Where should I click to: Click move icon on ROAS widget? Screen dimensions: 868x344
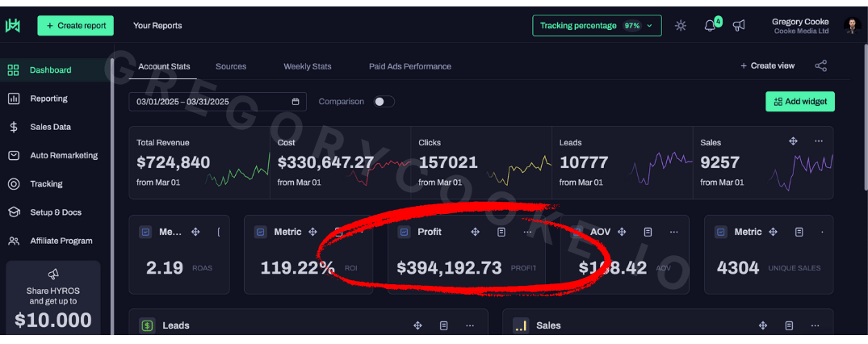coord(195,232)
